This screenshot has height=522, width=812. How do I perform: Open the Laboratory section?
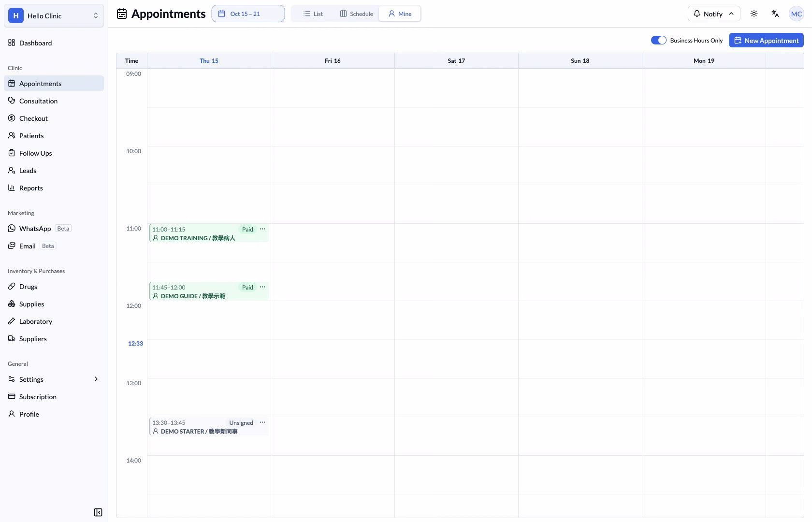54,321
